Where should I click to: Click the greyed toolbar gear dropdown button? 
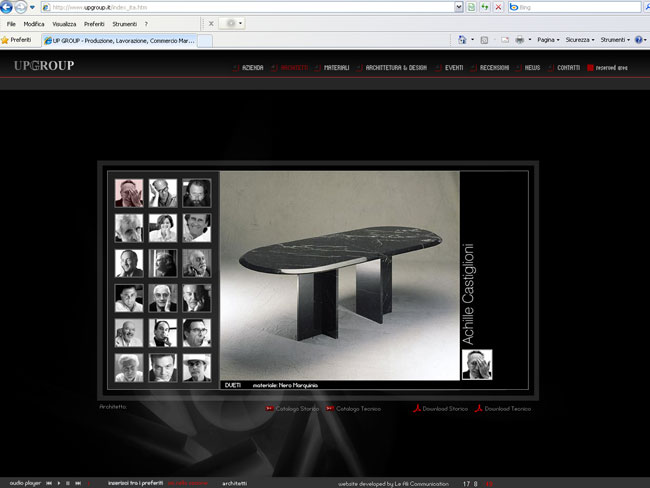[232, 23]
